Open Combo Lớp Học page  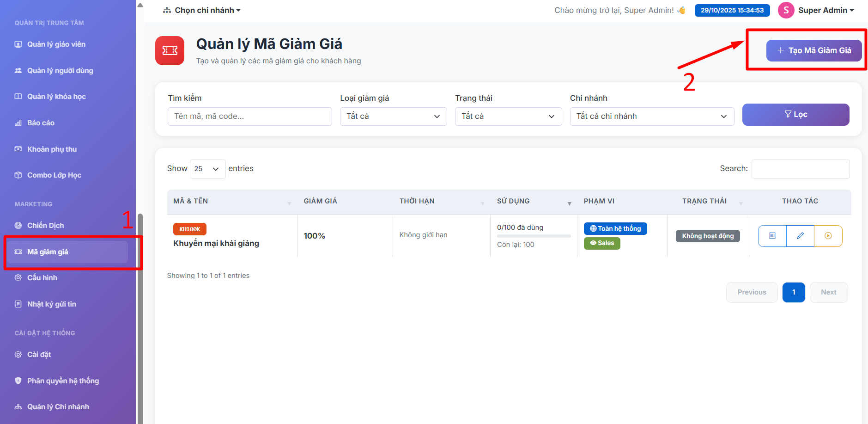[54, 175]
